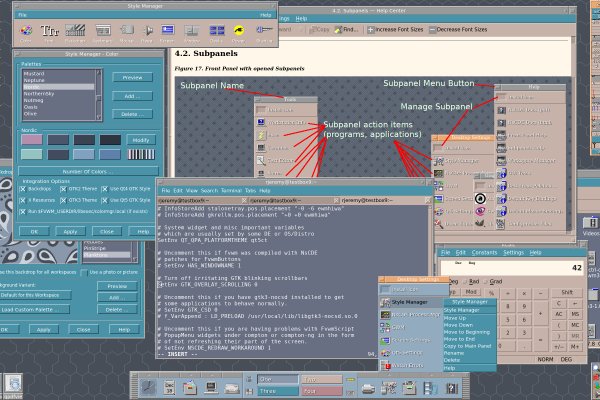Open the Terminal menu in terminal window

[x=231, y=190]
